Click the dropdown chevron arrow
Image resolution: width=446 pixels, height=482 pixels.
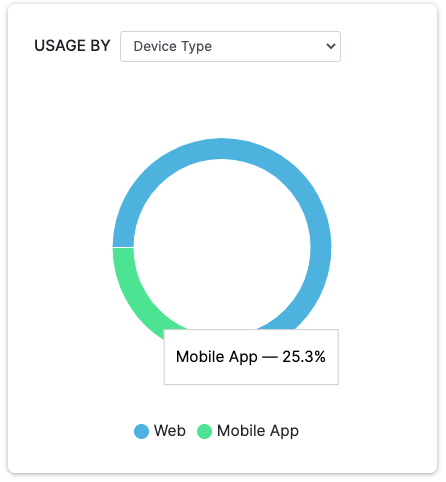tap(331, 46)
